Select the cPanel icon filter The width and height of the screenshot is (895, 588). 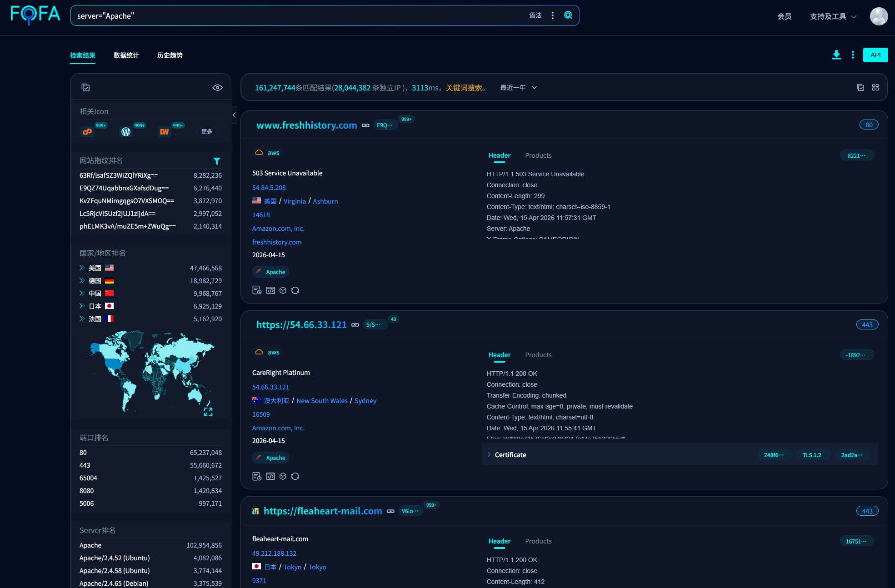87,132
